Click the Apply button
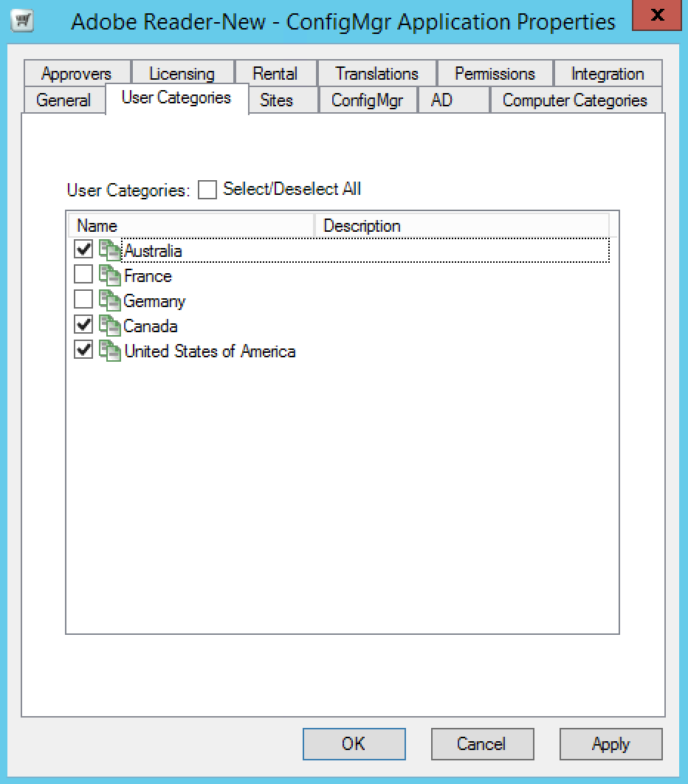Screen dimensions: 688x784 (x=610, y=744)
